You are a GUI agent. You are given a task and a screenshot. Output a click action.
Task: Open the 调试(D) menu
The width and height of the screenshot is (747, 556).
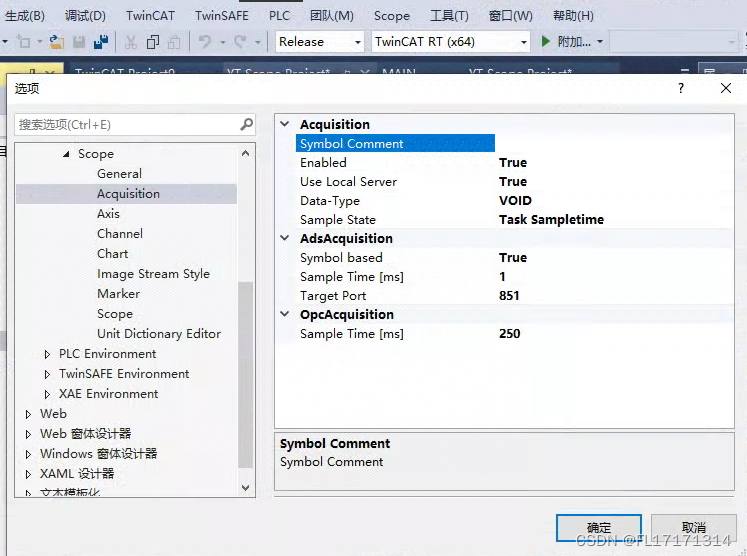click(85, 16)
